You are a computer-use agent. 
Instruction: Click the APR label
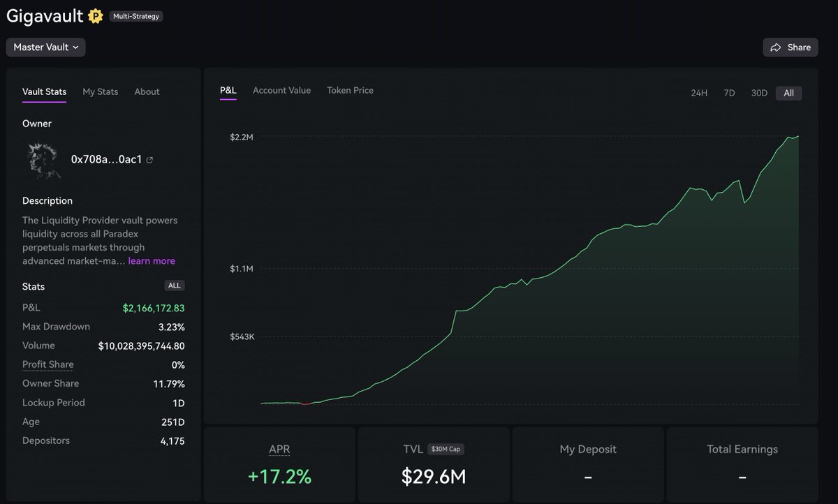279,450
